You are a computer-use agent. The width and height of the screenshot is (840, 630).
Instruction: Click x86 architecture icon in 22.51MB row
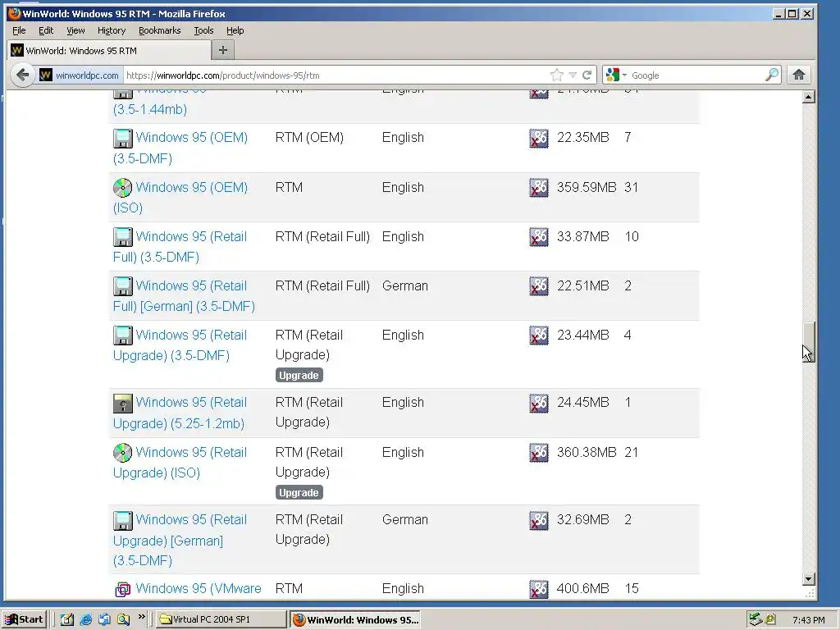click(x=539, y=286)
